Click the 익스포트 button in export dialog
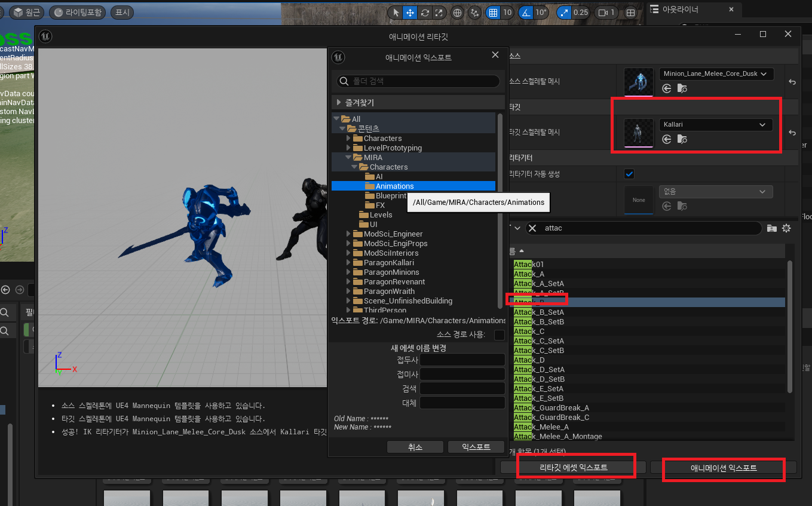Screen dimensions: 812x506 tap(476, 447)
